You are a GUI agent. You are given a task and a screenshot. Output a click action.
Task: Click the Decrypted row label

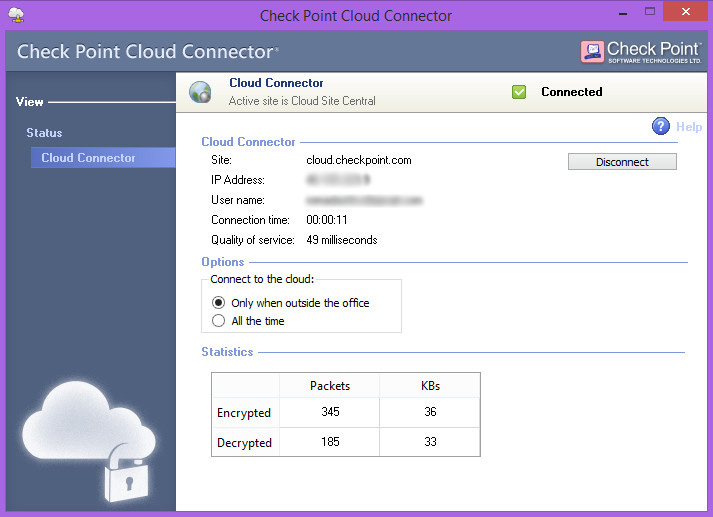244,443
